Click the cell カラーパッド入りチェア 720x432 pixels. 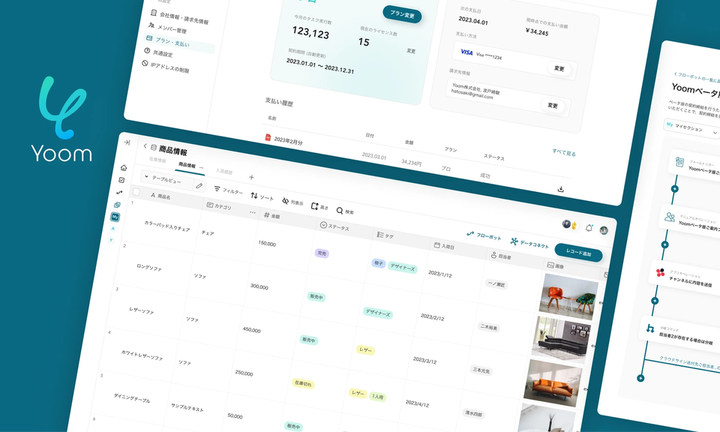pos(167,225)
